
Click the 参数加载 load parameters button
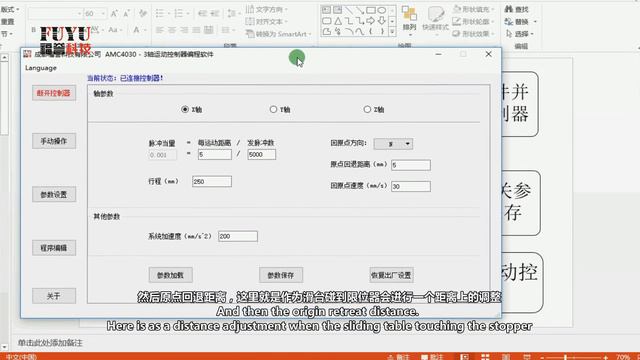click(x=171, y=275)
